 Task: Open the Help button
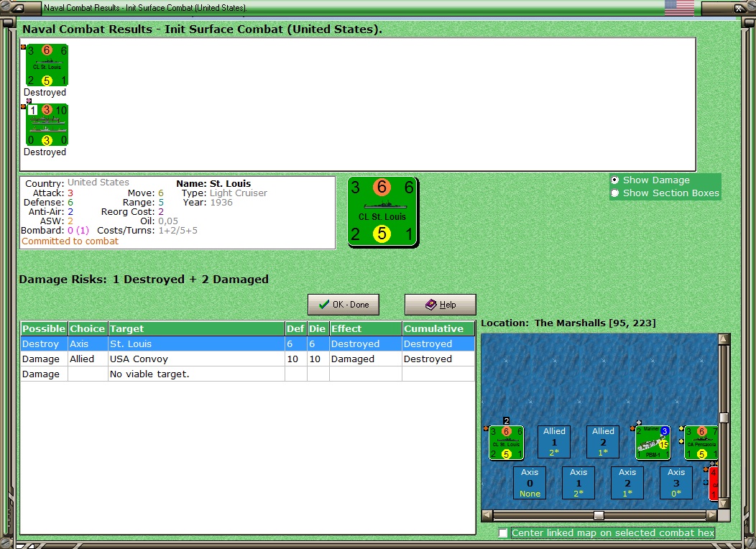point(441,305)
